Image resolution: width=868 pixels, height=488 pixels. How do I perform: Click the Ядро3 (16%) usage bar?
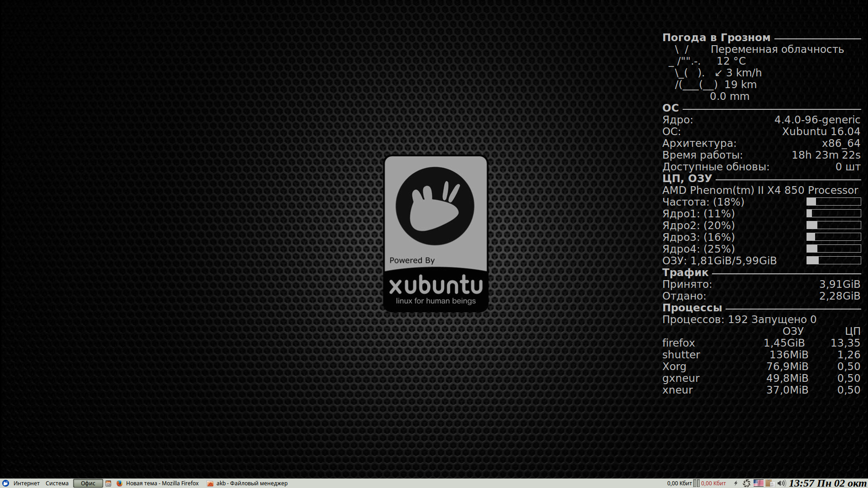click(x=834, y=237)
